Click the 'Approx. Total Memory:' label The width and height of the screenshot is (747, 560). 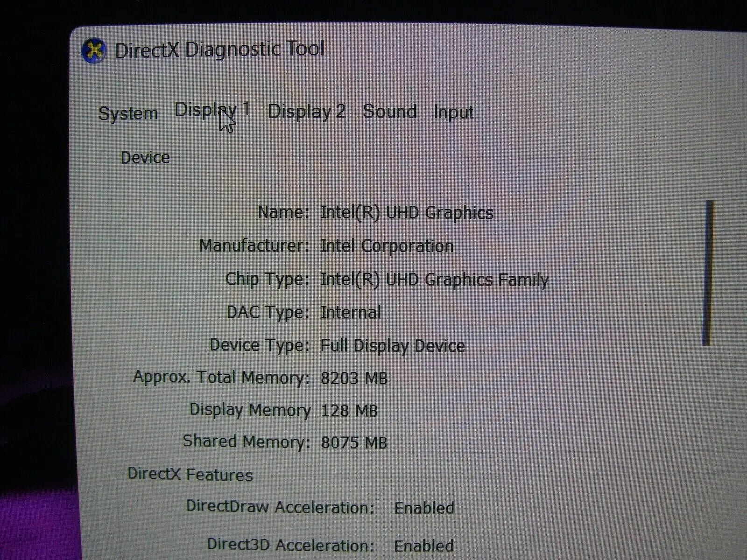click(222, 377)
